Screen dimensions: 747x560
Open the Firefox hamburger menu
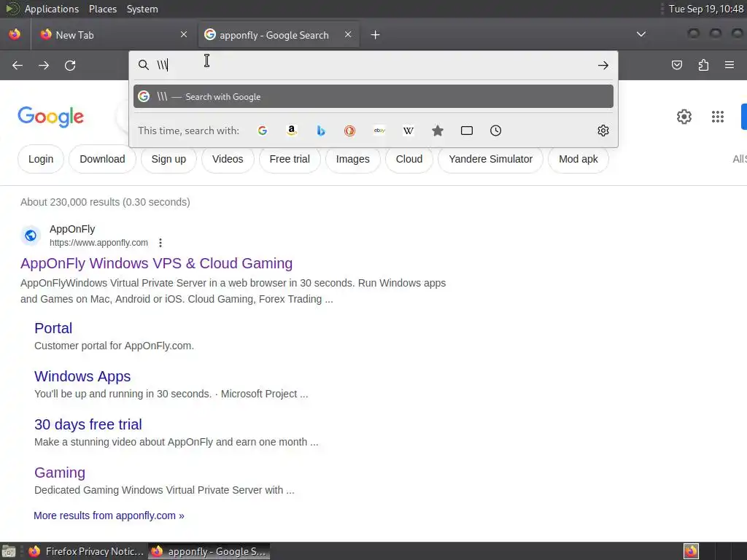click(729, 65)
